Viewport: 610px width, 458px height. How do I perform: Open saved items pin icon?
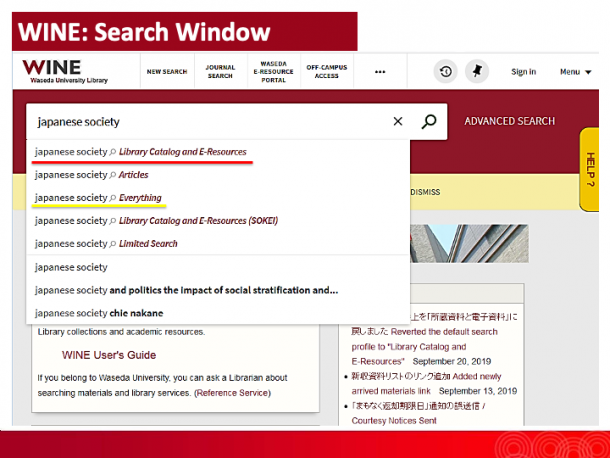(x=477, y=72)
